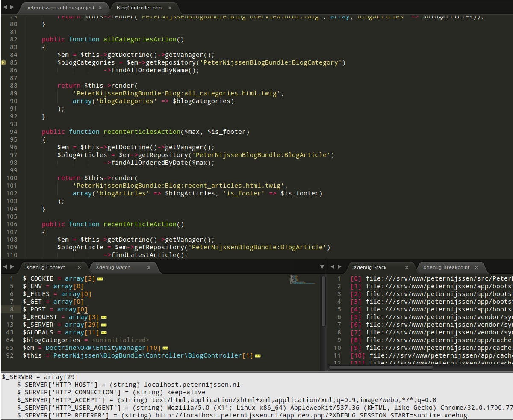This screenshot has width=513, height=420.
Task: Click the Xdebug Stack horizontal scrollbar
Action: pyautogui.click(x=380, y=367)
